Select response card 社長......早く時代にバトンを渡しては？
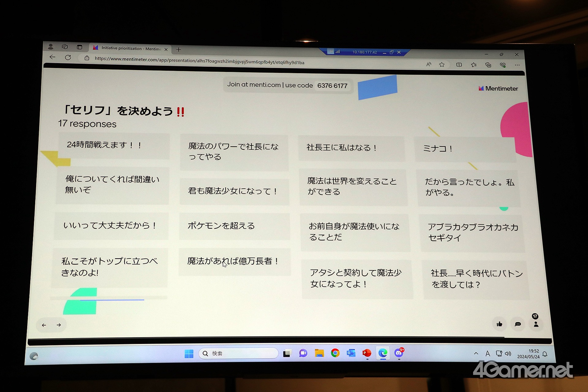Screen dimensions: 588x392 (476, 280)
